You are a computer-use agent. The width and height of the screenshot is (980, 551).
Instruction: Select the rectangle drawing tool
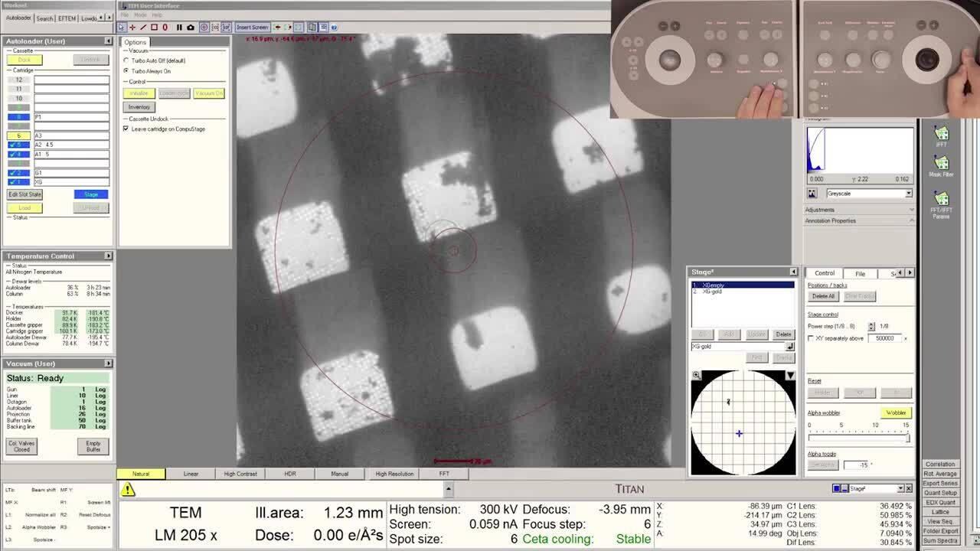154,28
